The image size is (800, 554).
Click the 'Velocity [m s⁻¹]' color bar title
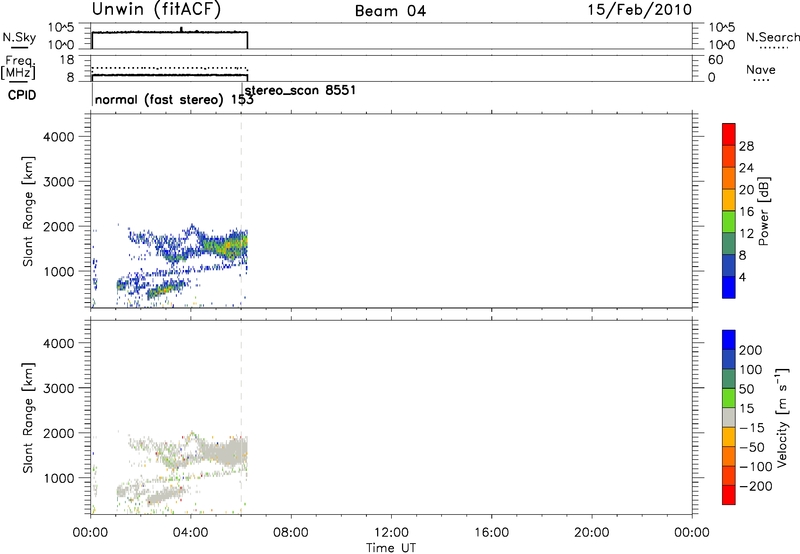[x=781, y=417]
